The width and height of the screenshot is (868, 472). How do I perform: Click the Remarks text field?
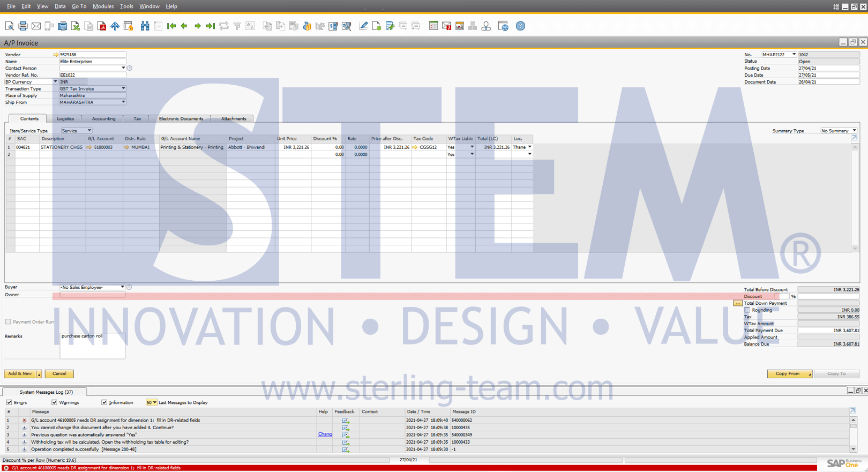click(x=92, y=346)
